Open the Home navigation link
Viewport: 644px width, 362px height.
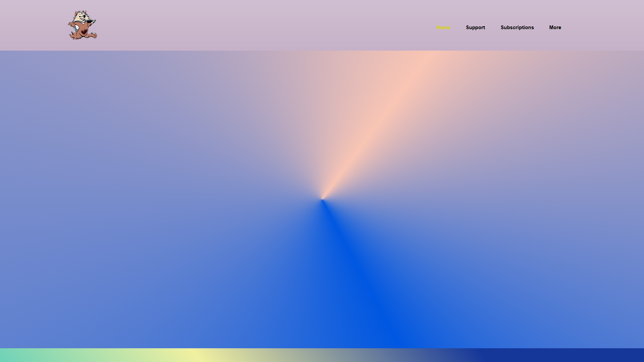pos(443,27)
